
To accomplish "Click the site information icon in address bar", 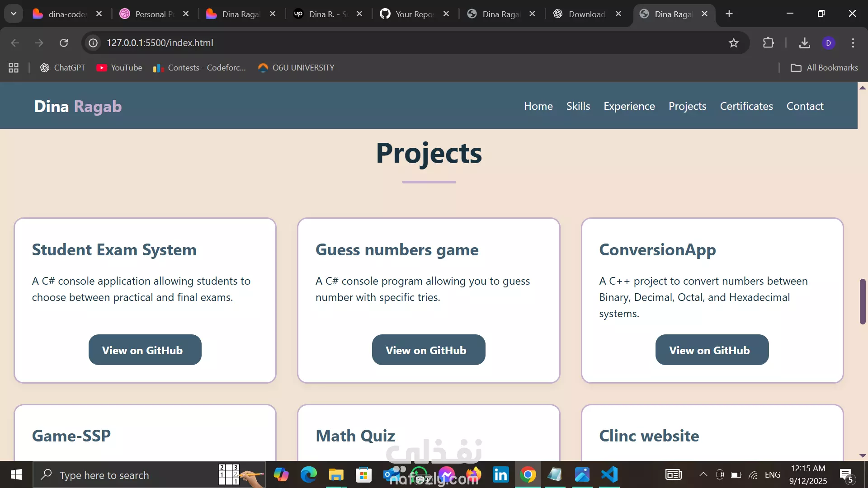I will [93, 43].
